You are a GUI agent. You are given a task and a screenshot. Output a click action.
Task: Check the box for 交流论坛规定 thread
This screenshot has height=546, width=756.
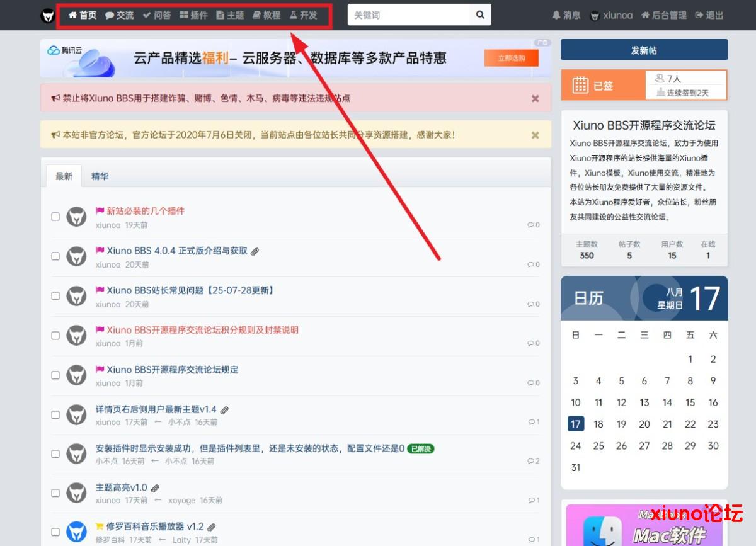click(55, 375)
